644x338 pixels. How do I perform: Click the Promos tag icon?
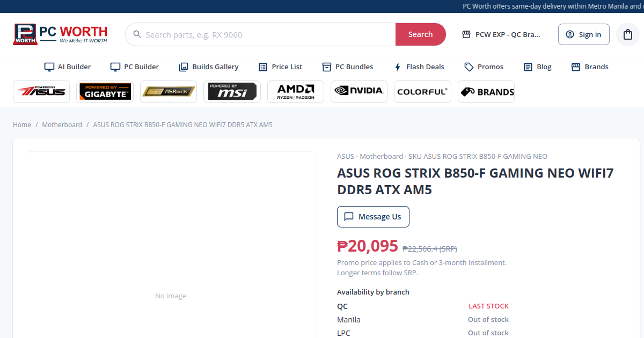469,67
